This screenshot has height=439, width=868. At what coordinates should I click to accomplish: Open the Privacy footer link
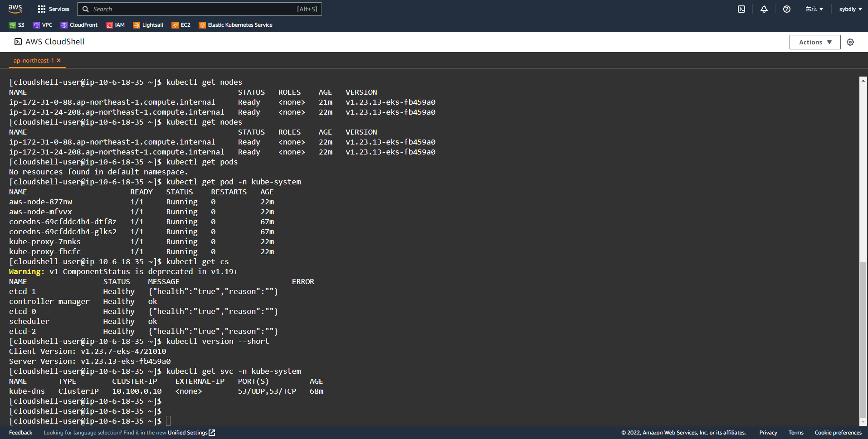click(x=768, y=433)
